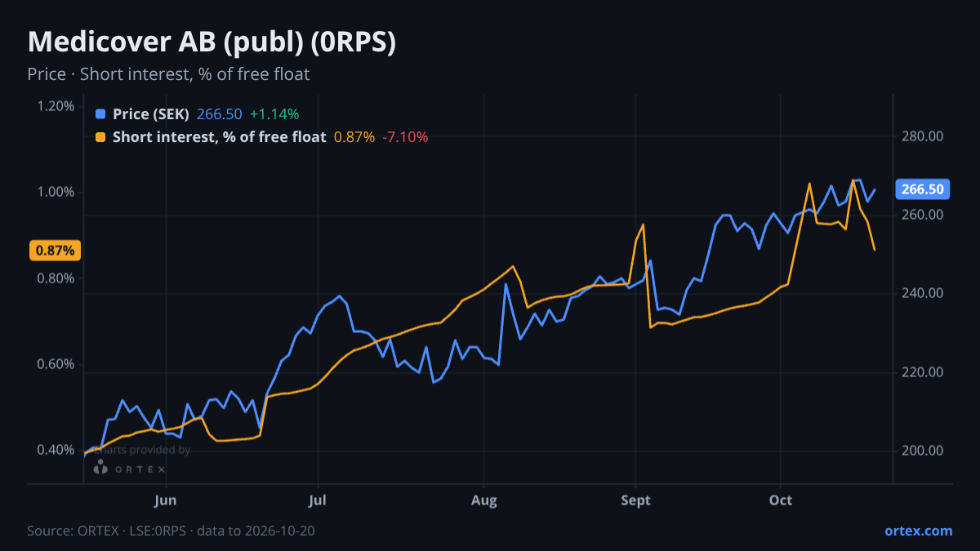Click the 1.20% left axis label

point(56,106)
